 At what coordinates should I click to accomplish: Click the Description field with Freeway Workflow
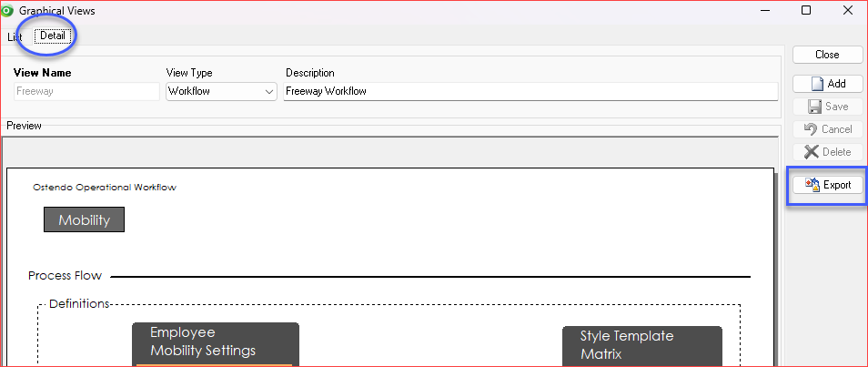tap(530, 92)
